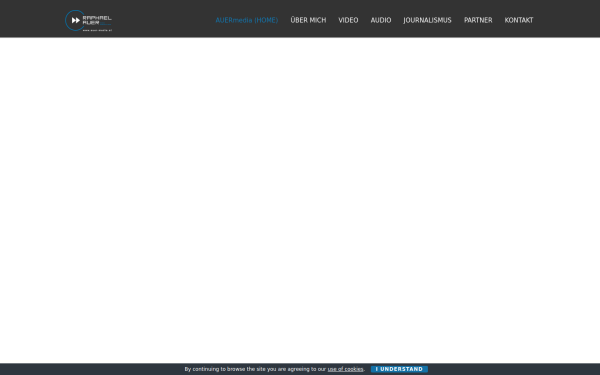Open the PARTNER page
Screen dimensions: 600x375
tap(478, 20)
